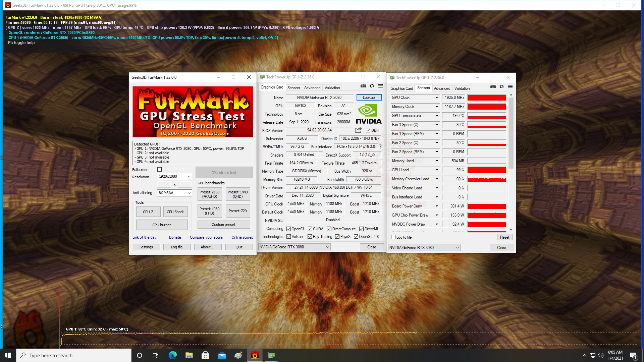Switch to the Advanced tab in GPU-Z Graphics Card window
Image resolution: width=644 pixels, height=362 pixels.
[312, 88]
